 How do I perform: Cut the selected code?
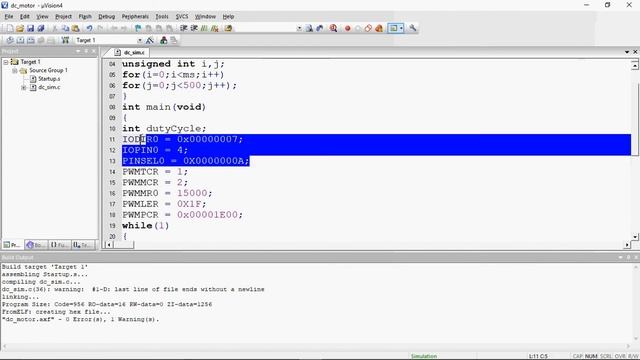pyautogui.click(x=55, y=28)
